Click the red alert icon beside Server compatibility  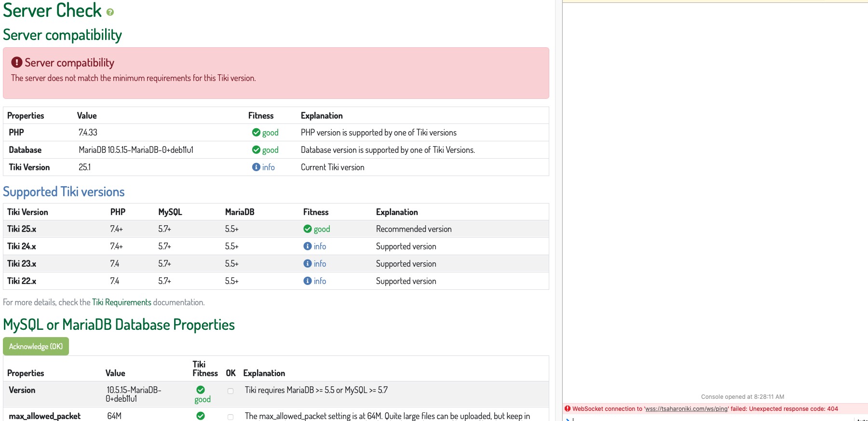point(17,62)
